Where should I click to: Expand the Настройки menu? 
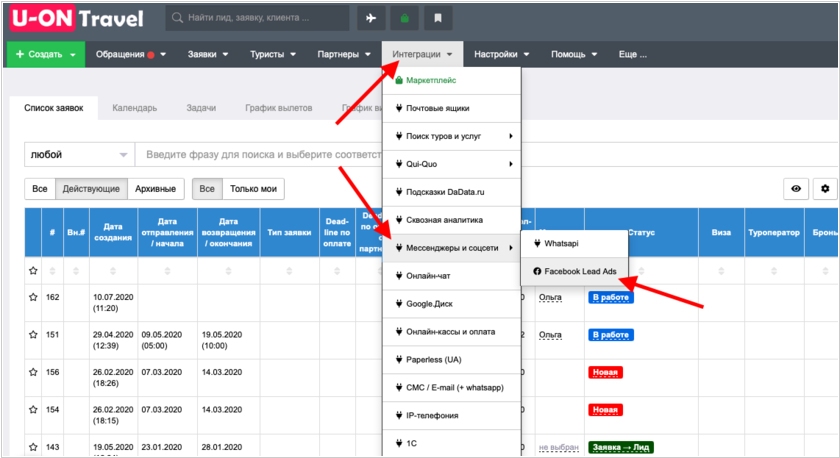[x=501, y=54]
